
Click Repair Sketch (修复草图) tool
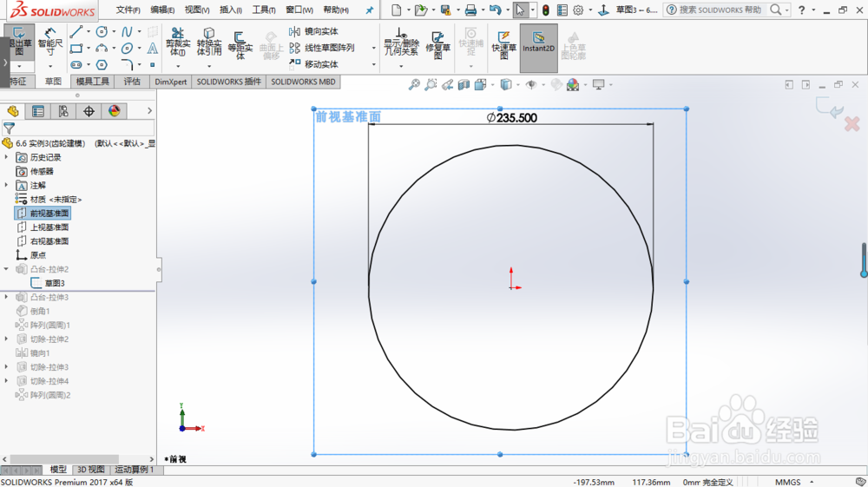pyautogui.click(x=437, y=44)
